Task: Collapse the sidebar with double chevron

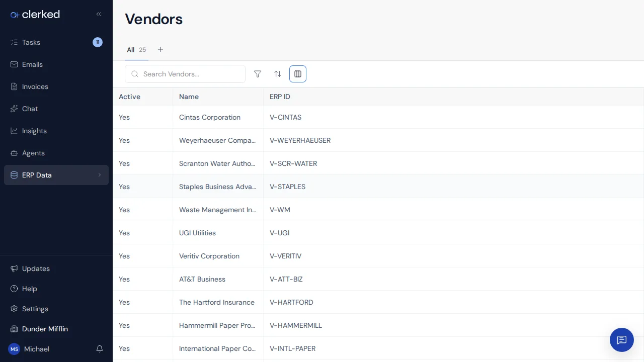Action: pos(99,14)
